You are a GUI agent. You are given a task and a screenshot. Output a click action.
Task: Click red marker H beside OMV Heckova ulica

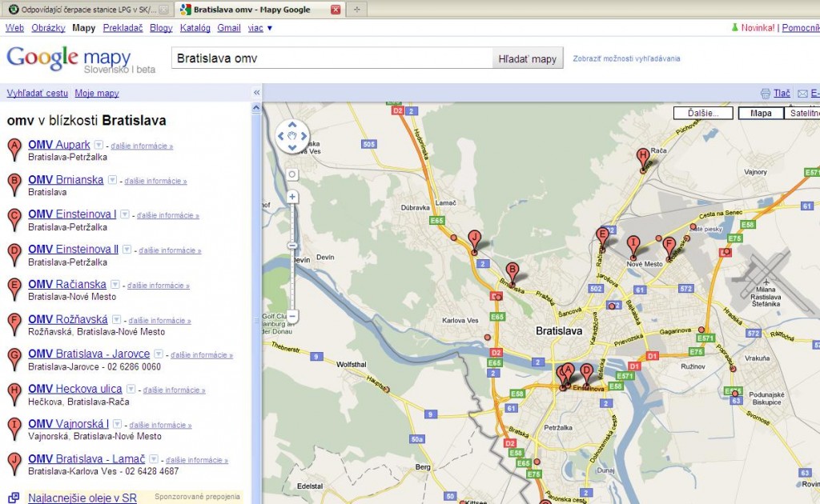coord(14,394)
